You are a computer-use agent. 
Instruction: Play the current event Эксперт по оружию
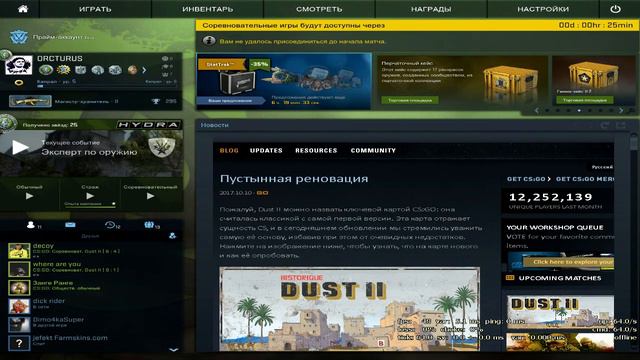point(20,147)
